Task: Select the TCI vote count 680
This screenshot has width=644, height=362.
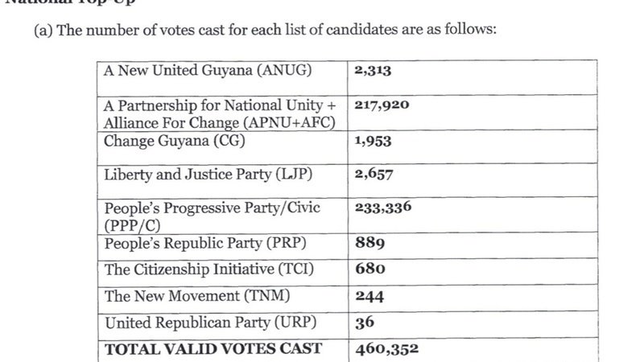Action: pos(370,269)
